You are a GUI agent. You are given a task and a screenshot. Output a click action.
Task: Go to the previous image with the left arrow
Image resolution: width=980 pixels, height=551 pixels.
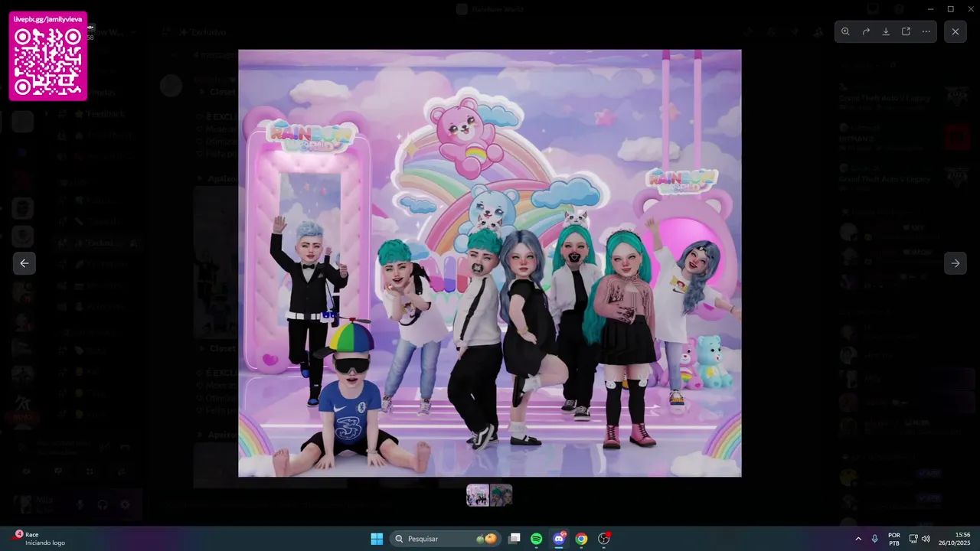(x=24, y=263)
